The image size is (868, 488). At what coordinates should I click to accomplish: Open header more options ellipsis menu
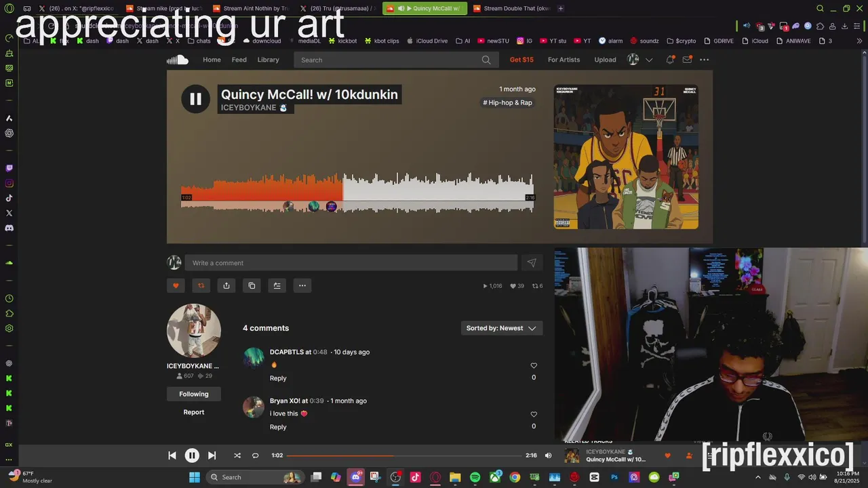705,60
